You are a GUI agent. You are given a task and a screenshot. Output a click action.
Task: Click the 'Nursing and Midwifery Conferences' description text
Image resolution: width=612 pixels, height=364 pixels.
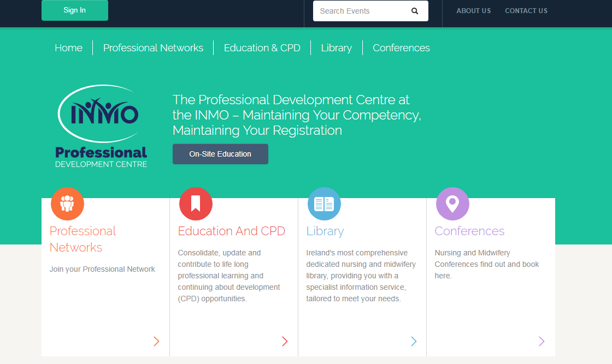coord(487,264)
